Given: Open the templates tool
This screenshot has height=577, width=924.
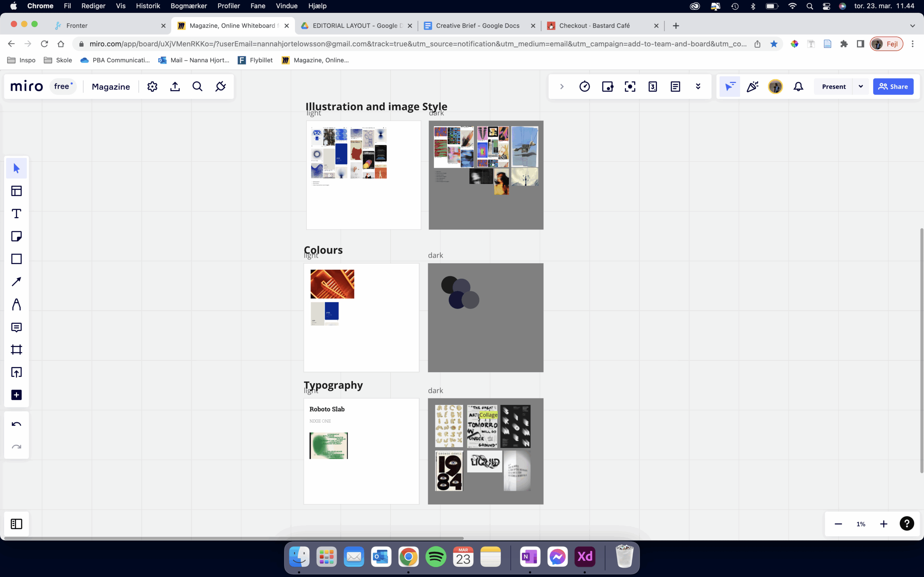Looking at the screenshot, I should coord(16,191).
